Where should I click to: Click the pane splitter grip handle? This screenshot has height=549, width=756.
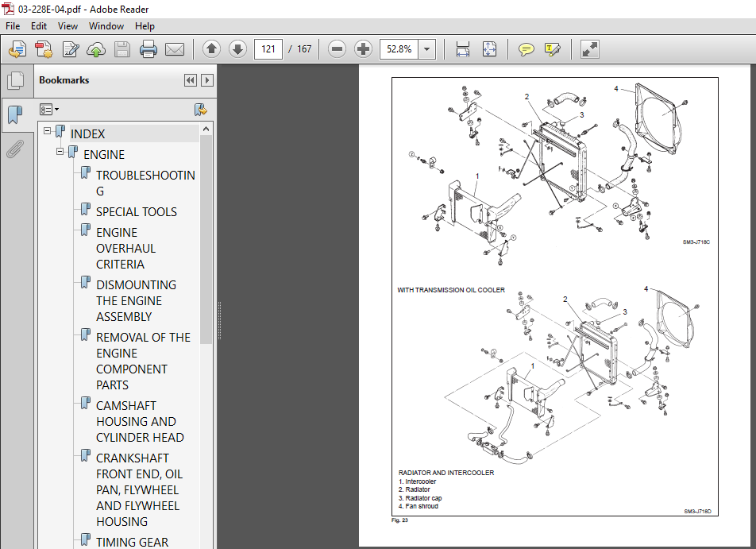pyautogui.click(x=219, y=320)
